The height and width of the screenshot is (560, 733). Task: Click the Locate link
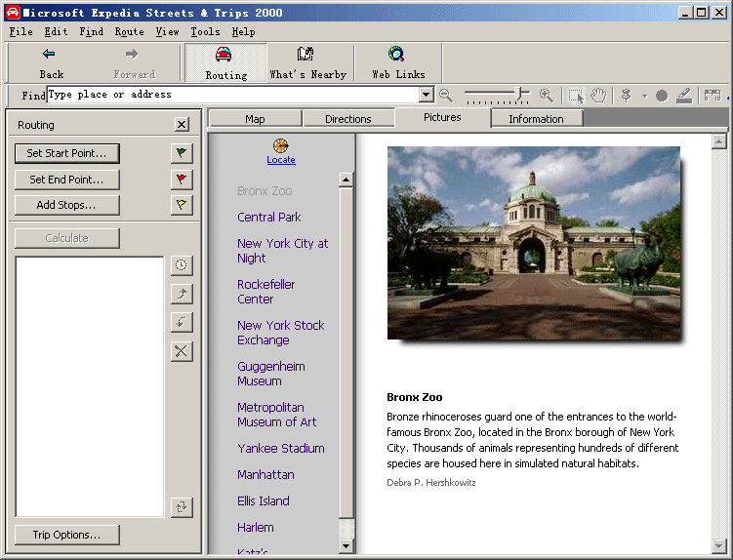point(281,160)
